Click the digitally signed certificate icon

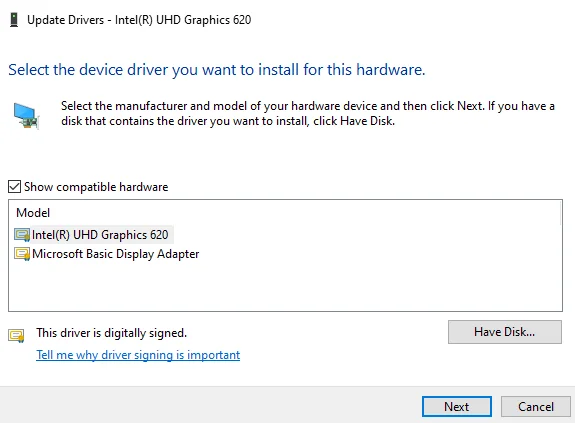[17, 336]
